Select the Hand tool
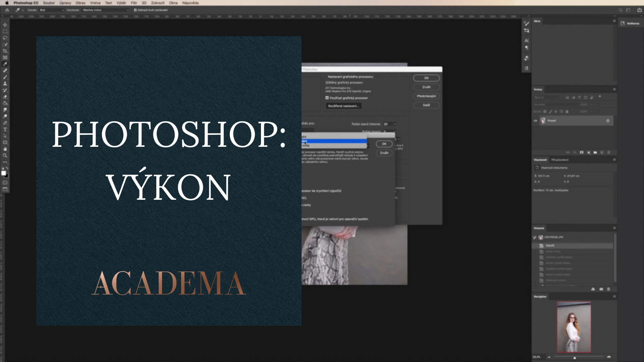The height and width of the screenshot is (362, 644). click(x=5, y=149)
